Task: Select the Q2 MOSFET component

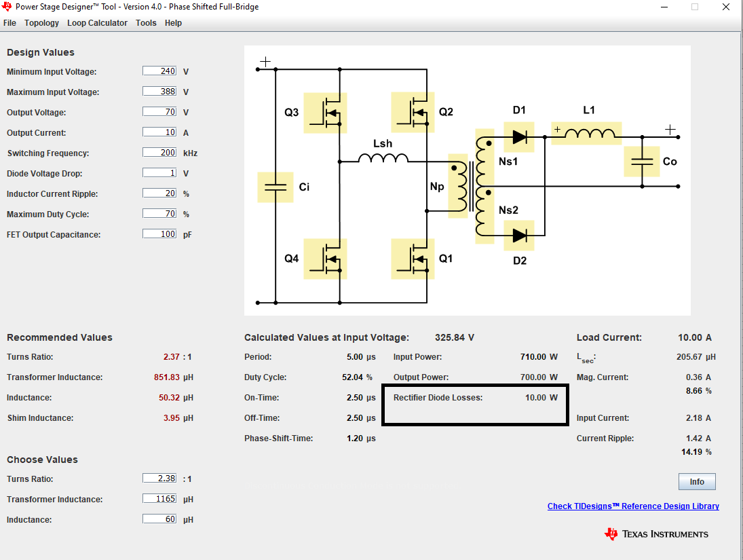Action: [x=413, y=113]
